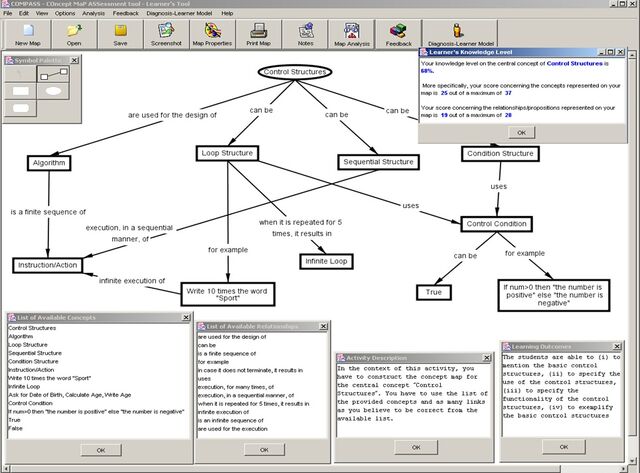
Task: Click the vertical scrollbar on right edge
Action: [x=632, y=247]
